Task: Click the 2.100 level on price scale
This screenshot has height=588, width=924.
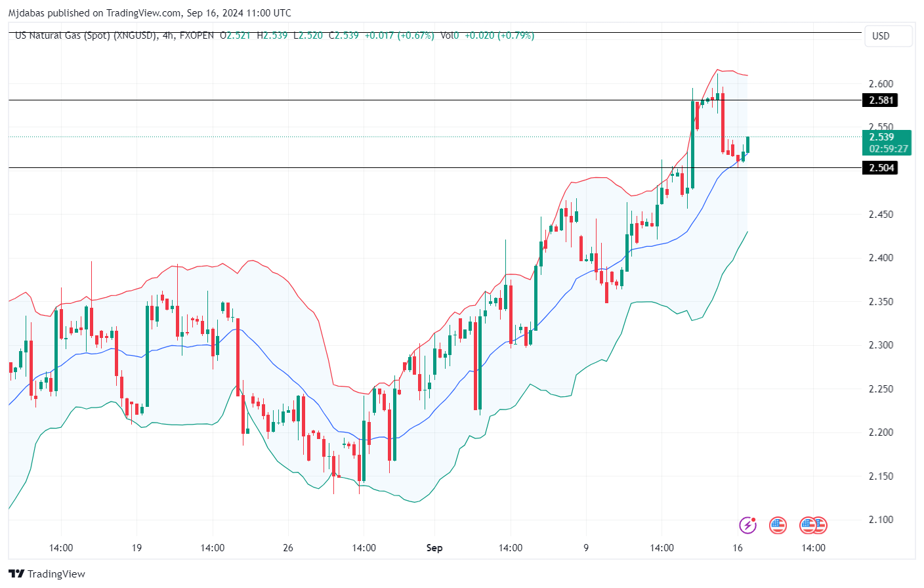Action: 880,520
